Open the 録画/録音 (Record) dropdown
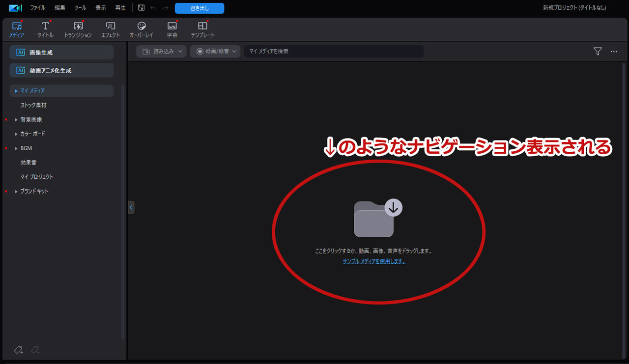 (x=215, y=51)
